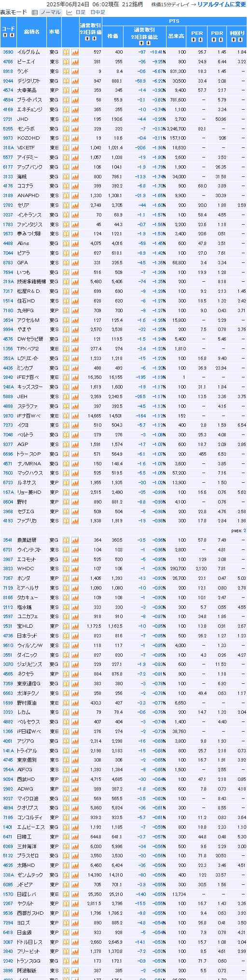The width and height of the screenshot is (251, 980).
Task: Sort PER column ascending
Action: [x=194, y=40]
